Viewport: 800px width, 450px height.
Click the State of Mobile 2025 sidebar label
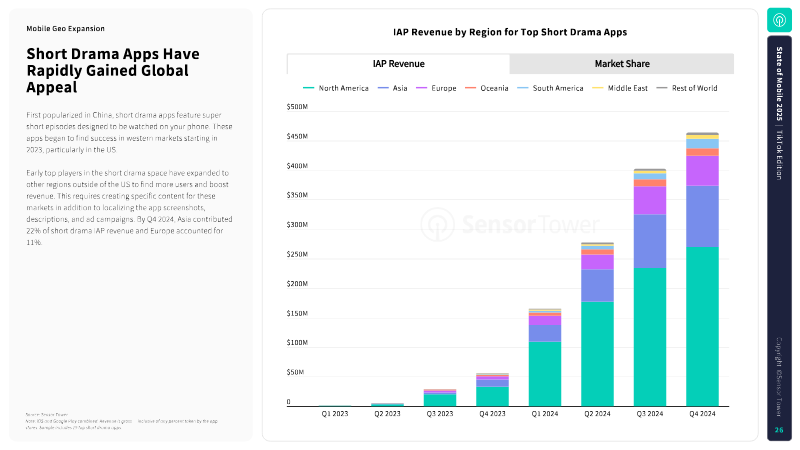coord(779,92)
